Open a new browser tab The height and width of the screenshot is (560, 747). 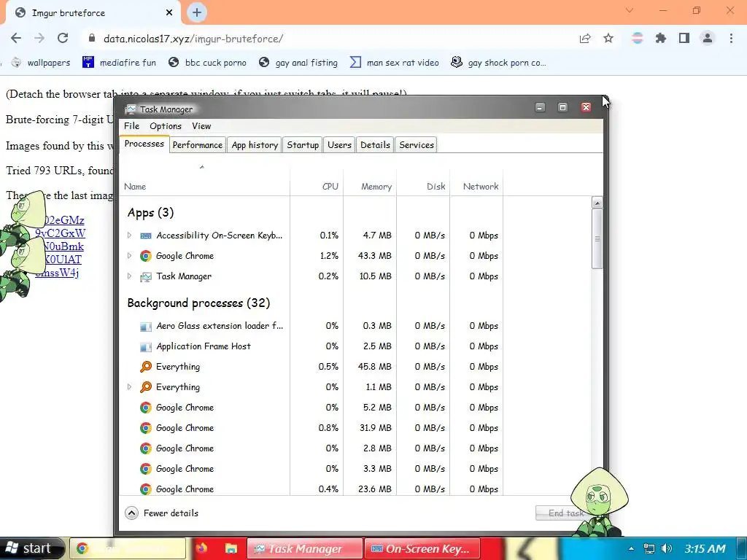click(x=197, y=12)
